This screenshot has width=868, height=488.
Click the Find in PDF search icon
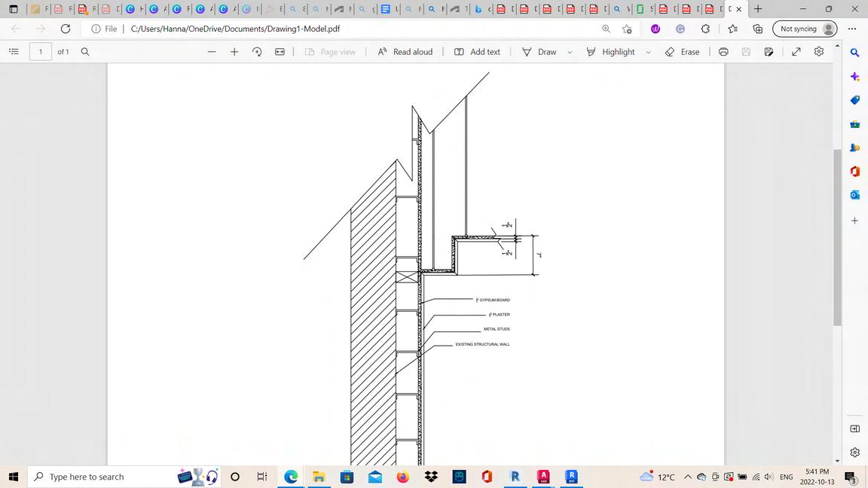85,52
